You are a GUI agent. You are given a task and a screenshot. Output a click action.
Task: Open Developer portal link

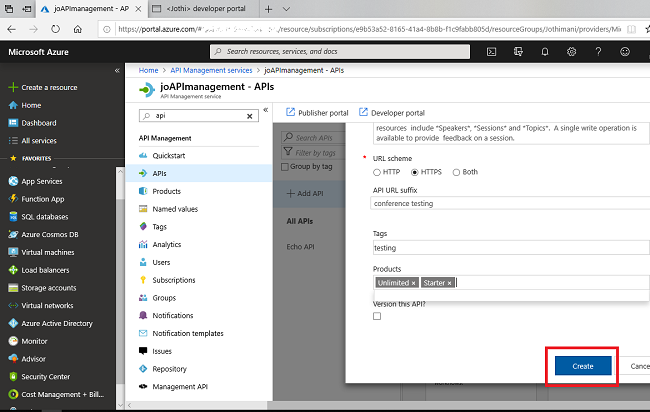click(391, 113)
